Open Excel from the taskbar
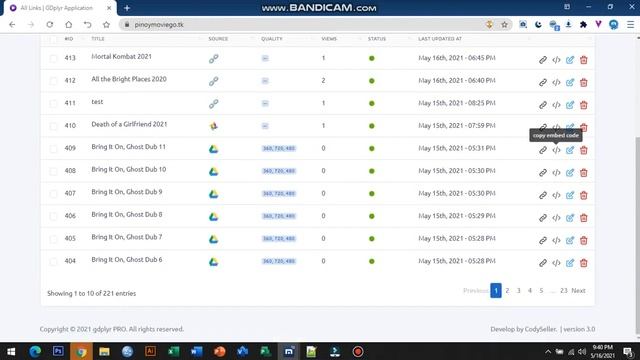640x360 pixels. 173,351
